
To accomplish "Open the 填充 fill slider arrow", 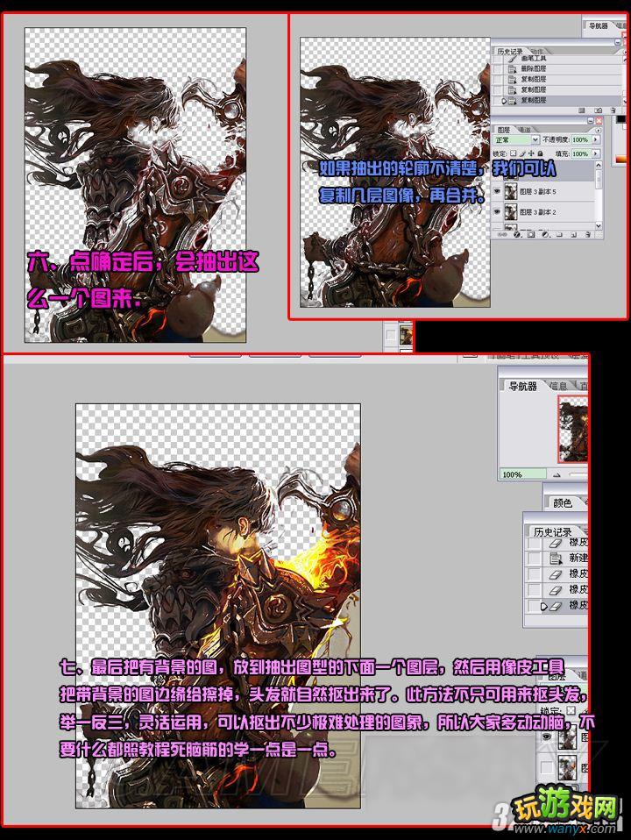I will [x=596, y=153].
